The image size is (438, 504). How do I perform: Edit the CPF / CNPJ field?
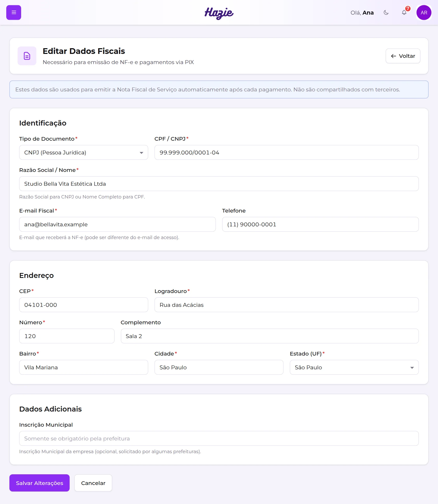[287, 152]
